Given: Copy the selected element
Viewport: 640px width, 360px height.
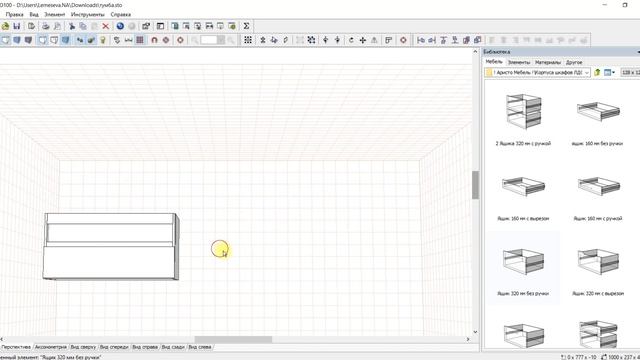Looking at the screenshot, I should tap(83, 26).
